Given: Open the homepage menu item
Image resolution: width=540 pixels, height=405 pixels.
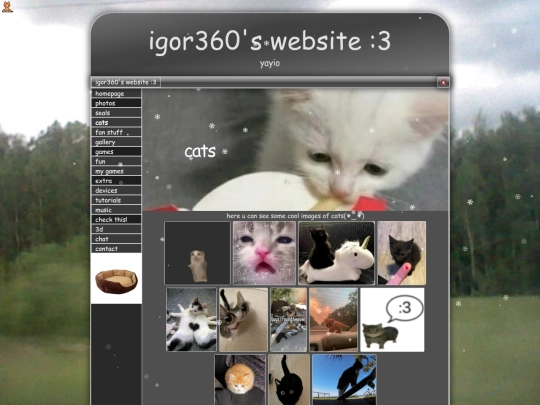Looking at the screenshot, I should point(116,93).
